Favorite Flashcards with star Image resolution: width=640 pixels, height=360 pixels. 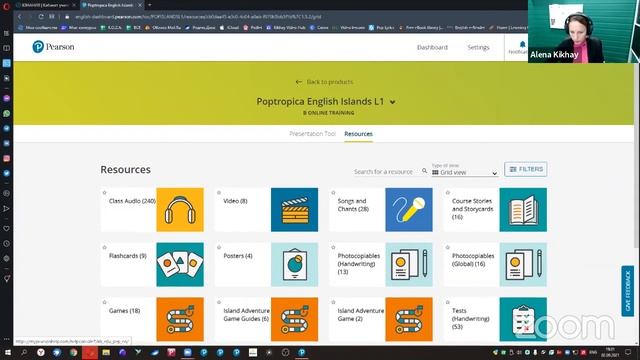pyautogui.click(x=104, y=247)
